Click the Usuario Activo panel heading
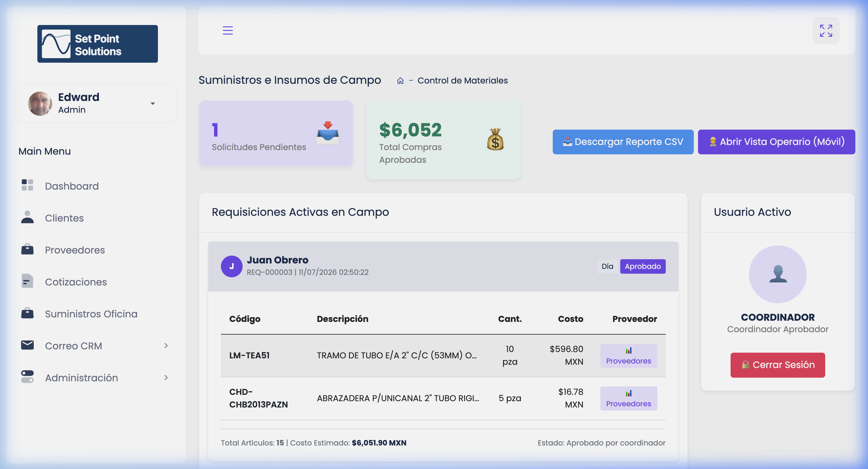The width and height of the screenshot is (868, 469). coord(752,212)
